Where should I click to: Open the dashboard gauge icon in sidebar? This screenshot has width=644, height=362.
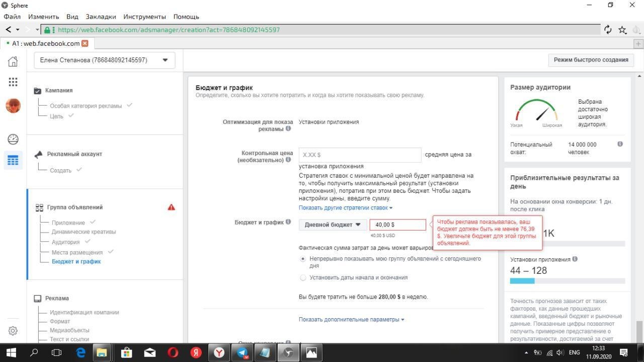point(13,139)
